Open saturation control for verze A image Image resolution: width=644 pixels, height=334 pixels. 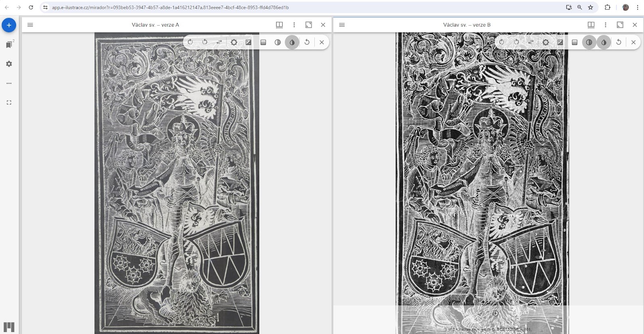coord(263,42)
